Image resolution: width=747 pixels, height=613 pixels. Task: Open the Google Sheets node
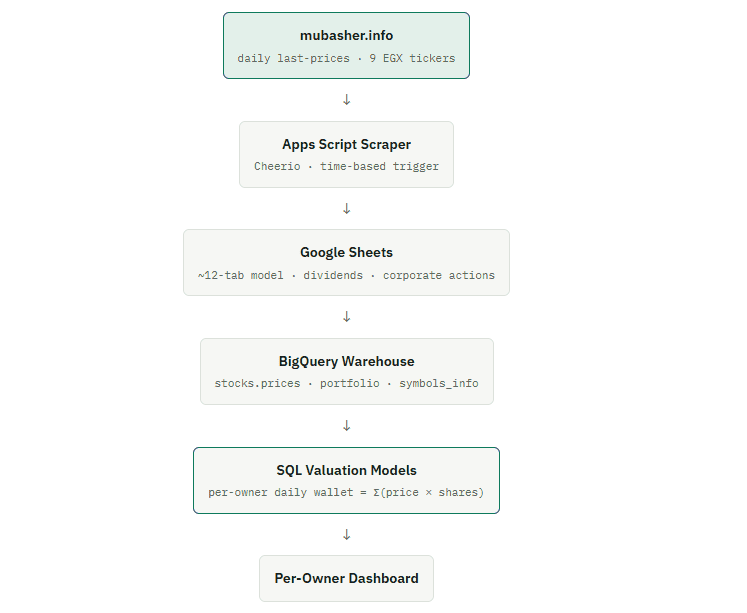pyautogui.click(x=346, y=262)
